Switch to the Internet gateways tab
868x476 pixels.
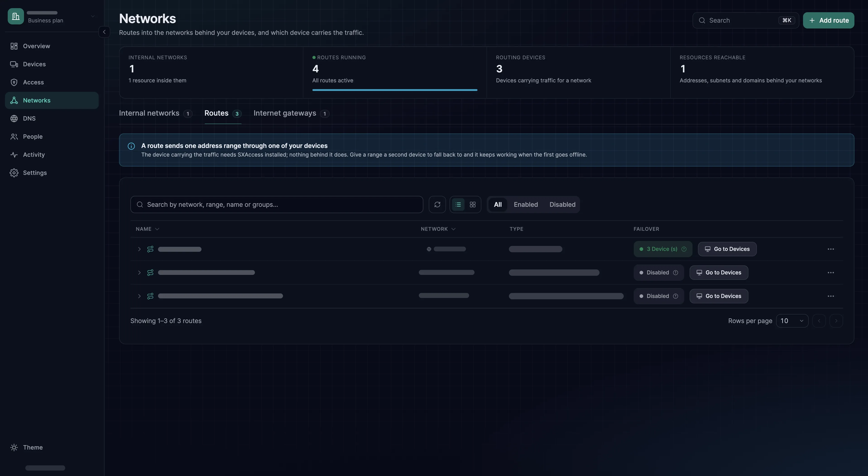click(x=291, y=113)
